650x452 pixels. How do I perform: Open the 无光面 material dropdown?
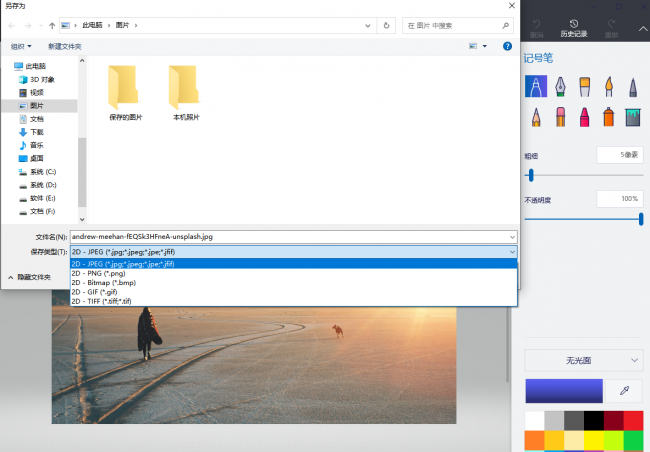[x=584, y=360]
